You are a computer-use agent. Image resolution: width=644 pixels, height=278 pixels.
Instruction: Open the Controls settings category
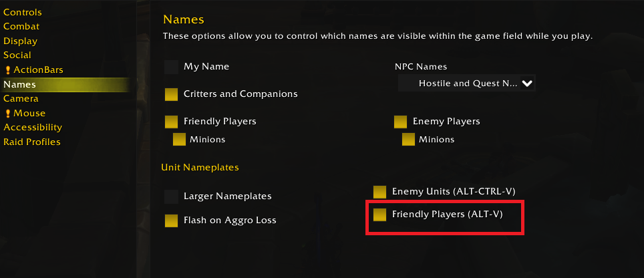pos(23,12)
